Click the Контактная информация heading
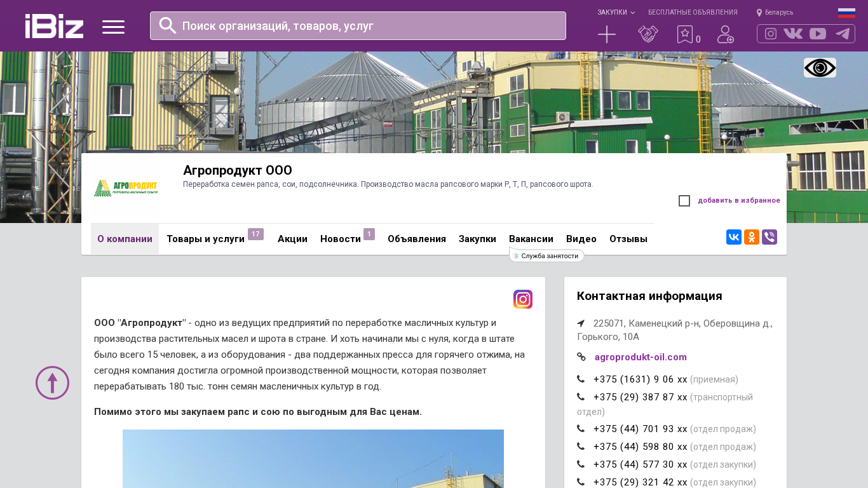The width and height of the screenshot is (868, 488). pyautogui.click(x=649, y=296)
